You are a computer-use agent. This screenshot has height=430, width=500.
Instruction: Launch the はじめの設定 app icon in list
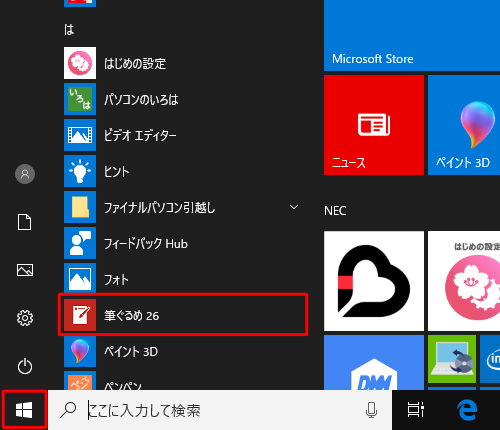click(x=80, y=63)
